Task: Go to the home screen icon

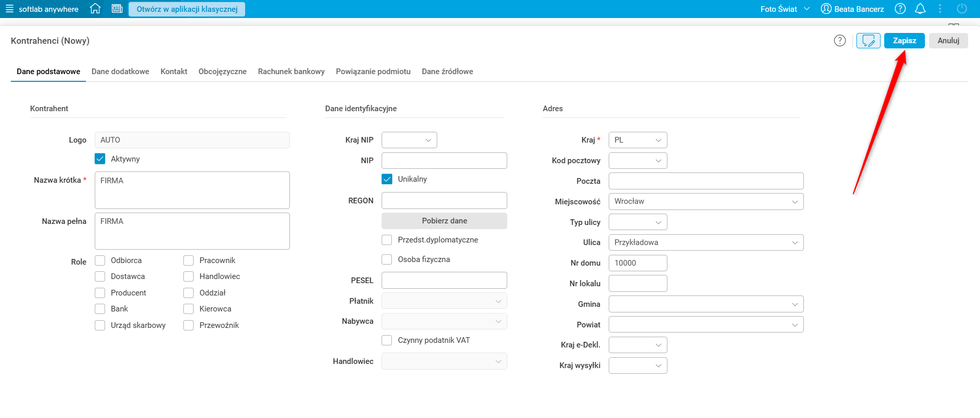Action: tap(95, 9)
